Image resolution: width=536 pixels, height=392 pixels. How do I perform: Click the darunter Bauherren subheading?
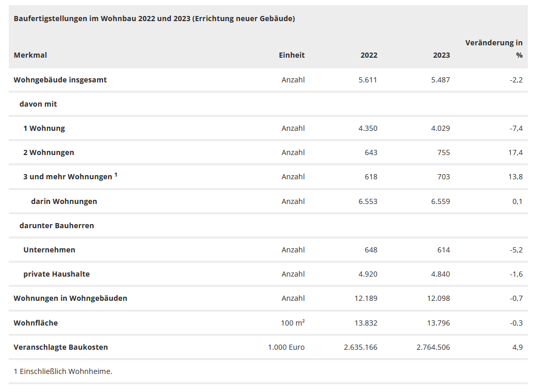[x=57, y=226]
